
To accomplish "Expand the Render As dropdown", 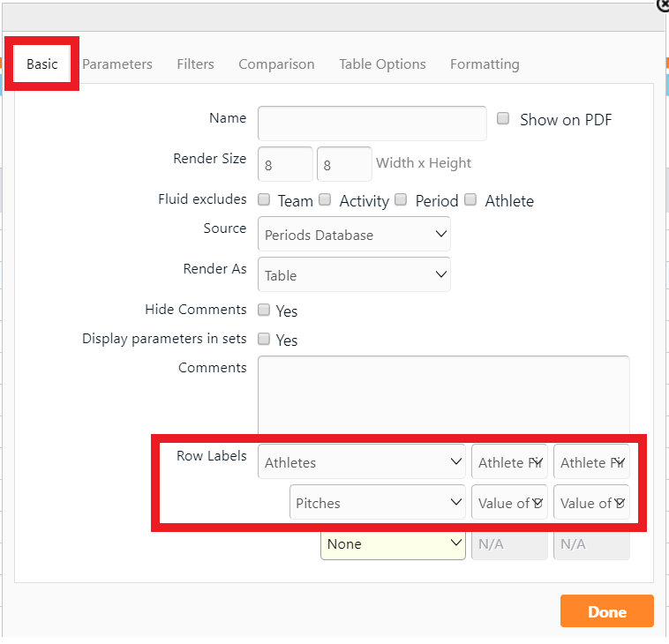I will coord(354,275).
